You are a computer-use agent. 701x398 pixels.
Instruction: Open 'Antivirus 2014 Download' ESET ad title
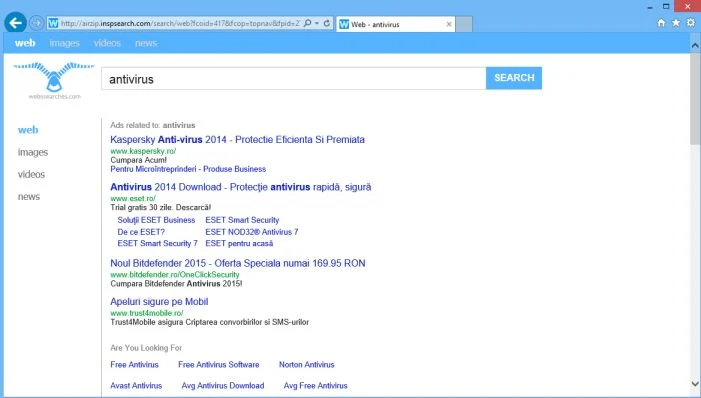(241, 187)
